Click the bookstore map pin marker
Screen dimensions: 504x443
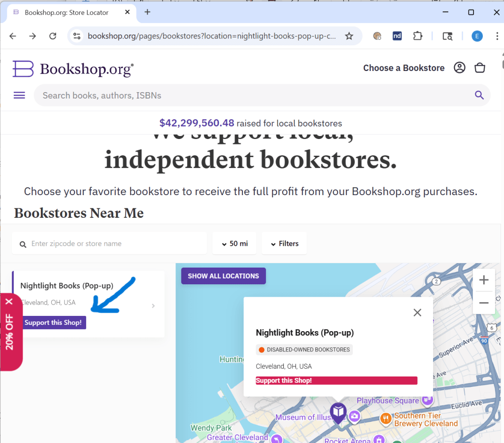point(338,412)
